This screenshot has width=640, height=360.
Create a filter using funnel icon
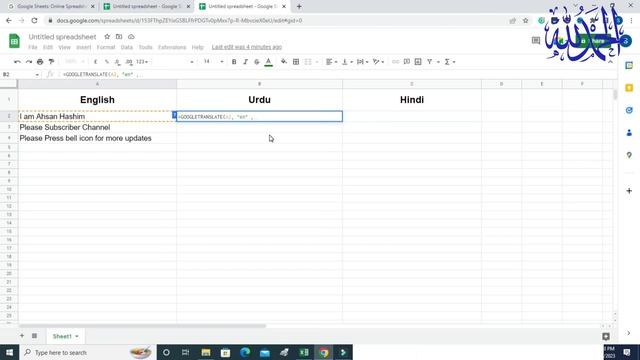click(x=429, y=62)
